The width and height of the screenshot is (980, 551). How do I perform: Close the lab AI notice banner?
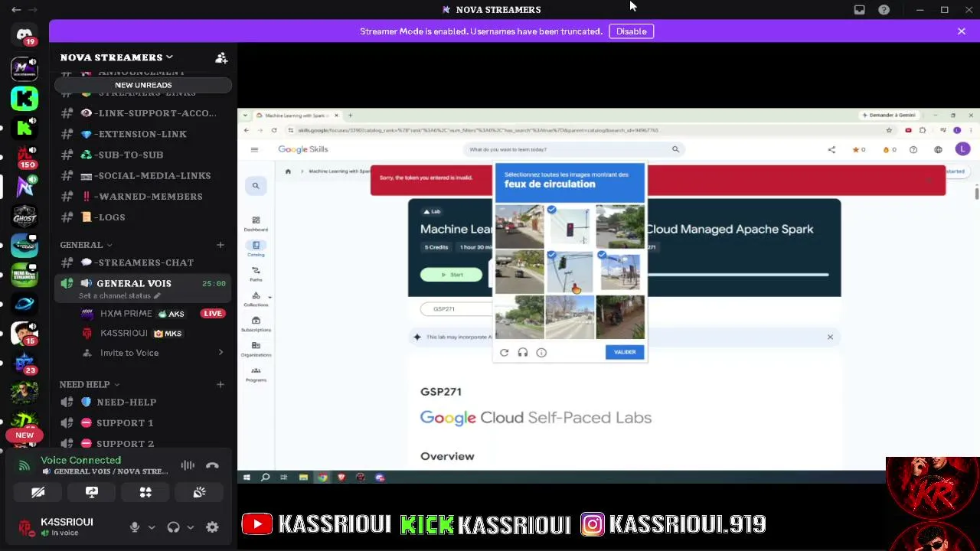(x=830, y=337)
